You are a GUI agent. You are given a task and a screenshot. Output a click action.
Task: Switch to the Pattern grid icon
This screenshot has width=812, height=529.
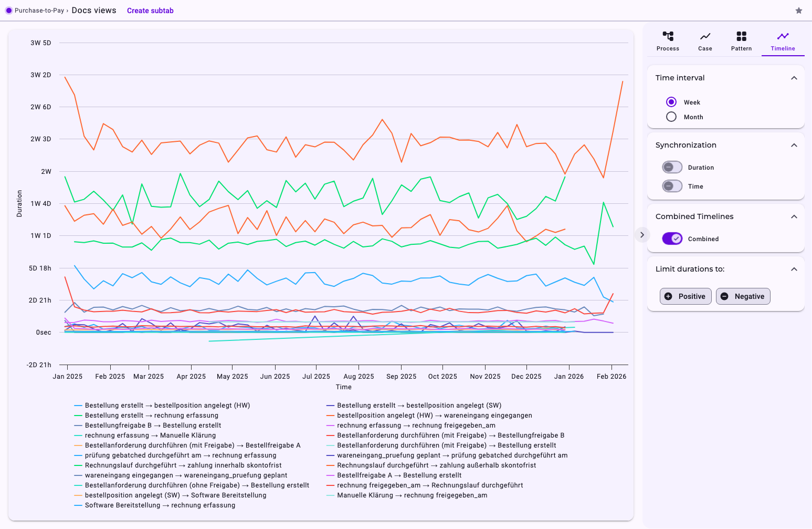(741, 36)
